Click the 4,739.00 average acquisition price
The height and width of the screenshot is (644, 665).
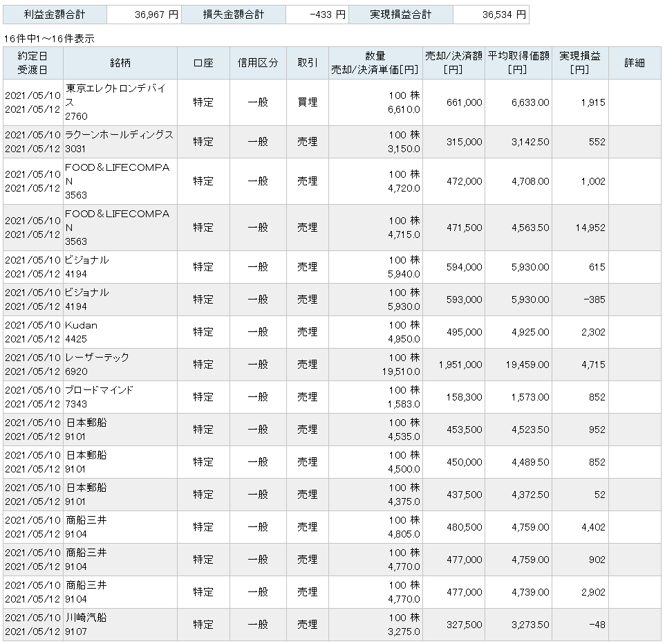coord(530,592)
